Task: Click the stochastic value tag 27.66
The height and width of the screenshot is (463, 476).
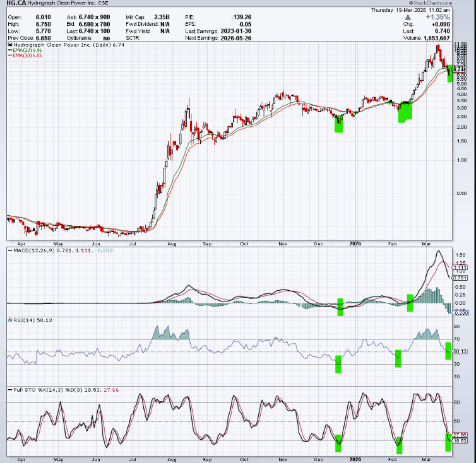Action: point(460,435)
